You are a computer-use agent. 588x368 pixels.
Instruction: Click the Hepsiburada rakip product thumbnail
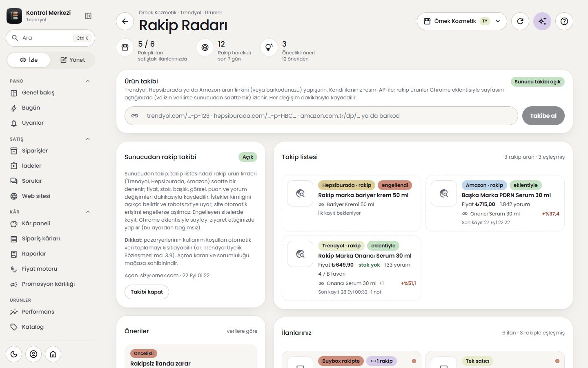pyautogui.click(x=300, y=193)
